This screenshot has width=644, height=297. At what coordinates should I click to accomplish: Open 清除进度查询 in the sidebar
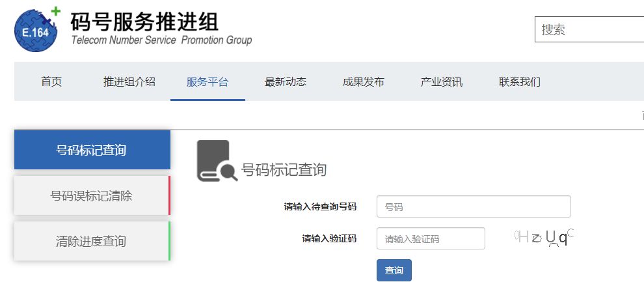tap(92, 241)
